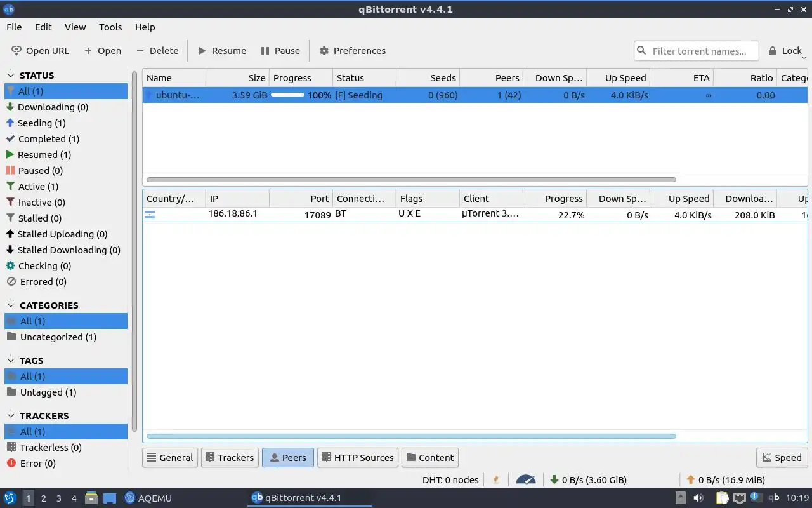Collapse the CATEGORIES section
Image resolution: width=812 pixels, height=508 pixels.
coord(11,305)
